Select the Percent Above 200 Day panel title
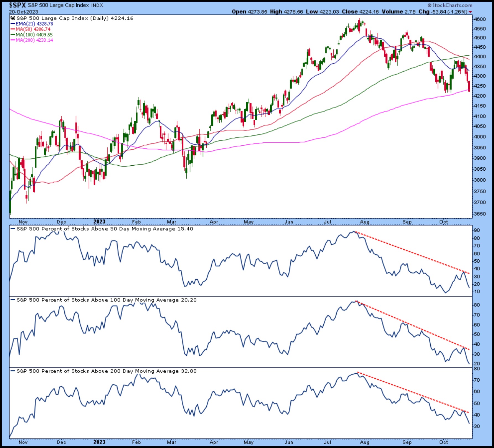The image size is (494, 448). (106, 371)
